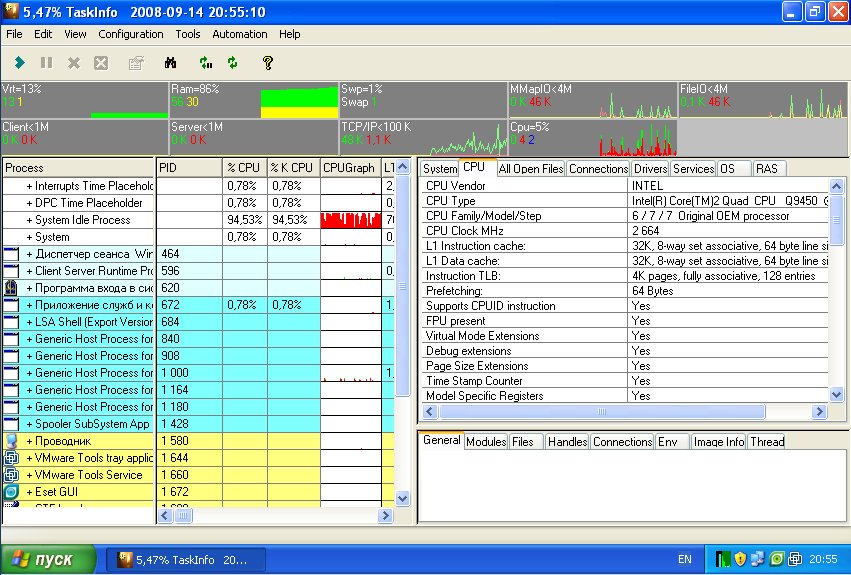
Task: Click the Программа входа process icon
Action: click(x=11, y=288)
